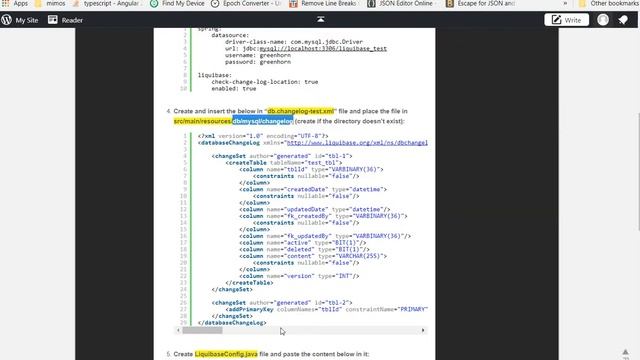Open the user avatar profile

tap(603, 20)
